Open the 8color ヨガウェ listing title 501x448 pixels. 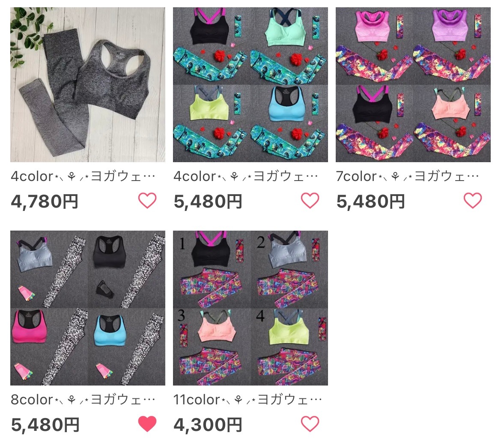point(83,400)
